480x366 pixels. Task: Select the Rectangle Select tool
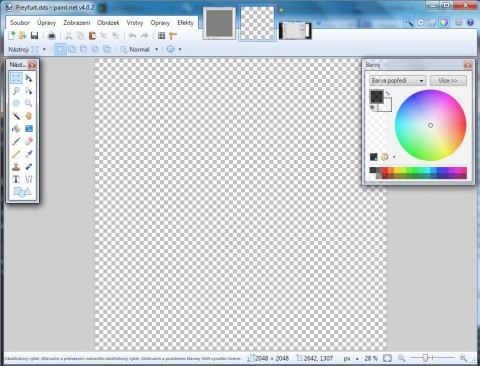coord(16,78)
